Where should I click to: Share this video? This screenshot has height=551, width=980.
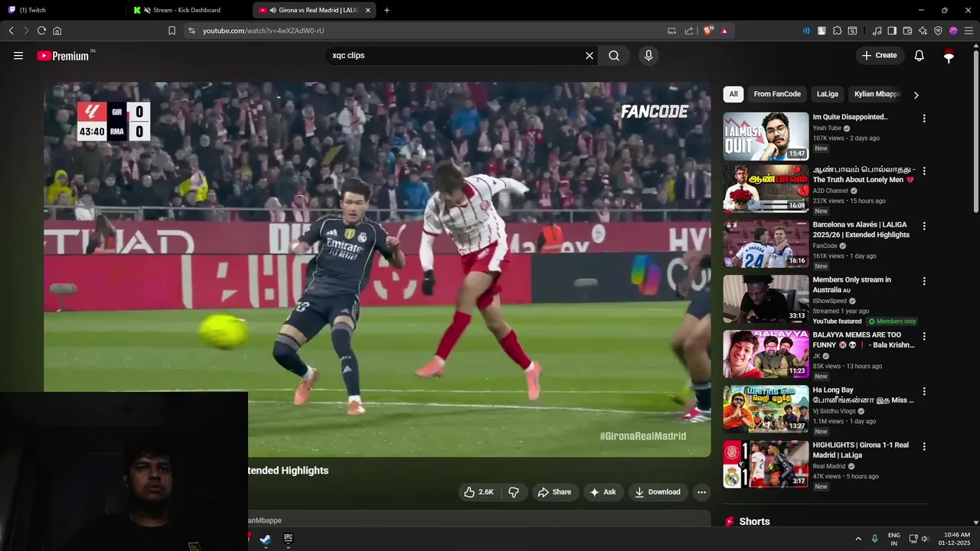point(554,492)
